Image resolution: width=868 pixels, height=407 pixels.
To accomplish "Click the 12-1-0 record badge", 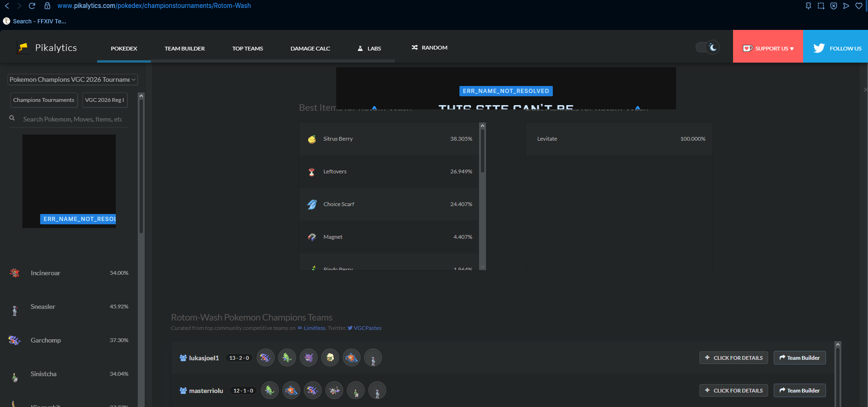I will 243,391.
